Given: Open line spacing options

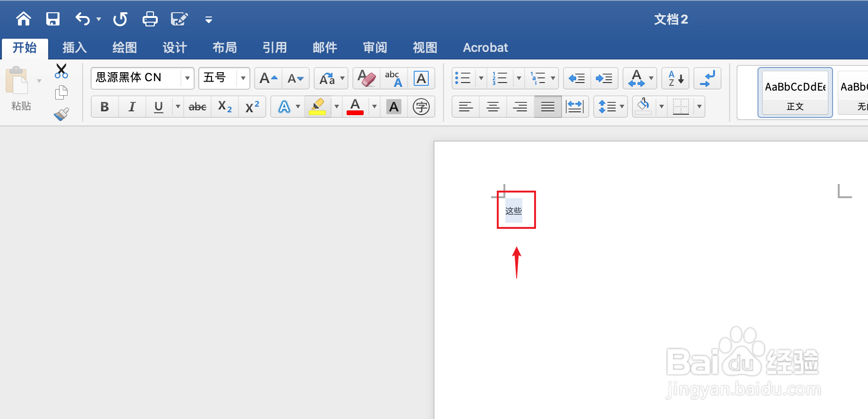Looking at the screenshot, I should pyautogui.click(x=610, y=107).
